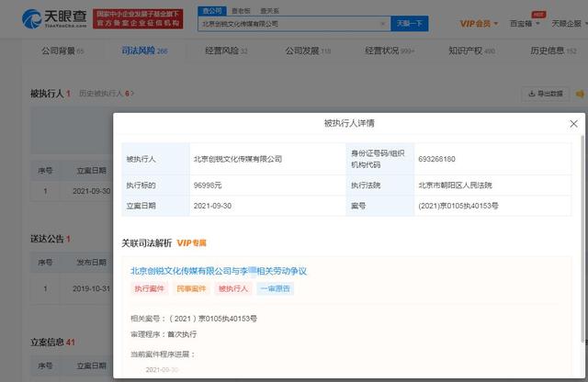Click the 导出数据 export button
Image resolution: width=588 pixels, height=382 pixels.
pos(546,94)
